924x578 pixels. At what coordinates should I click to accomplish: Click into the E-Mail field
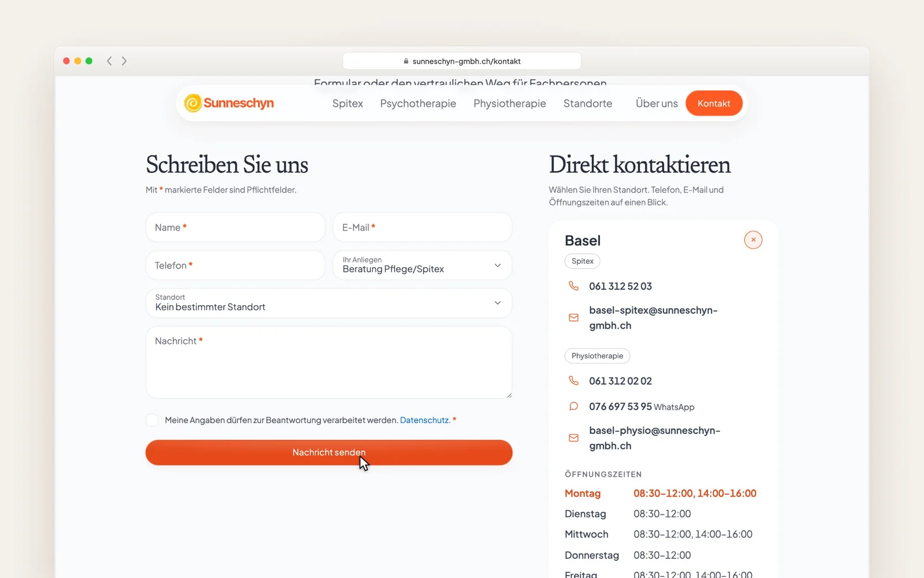coord(423,227)
